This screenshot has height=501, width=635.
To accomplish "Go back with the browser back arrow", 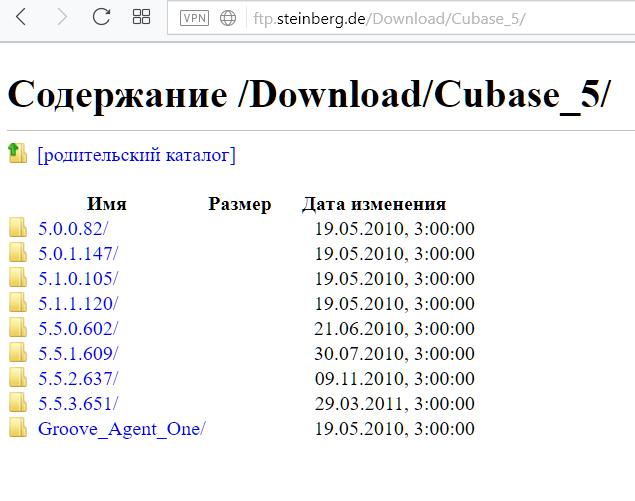I will [x=21, y=17].
